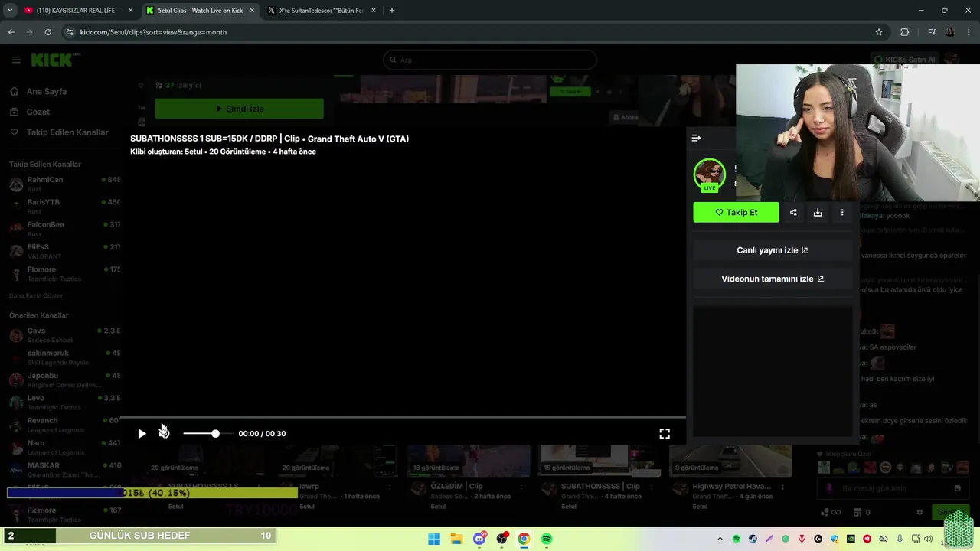Open the clip's three-dot options menu

[842, 212]
